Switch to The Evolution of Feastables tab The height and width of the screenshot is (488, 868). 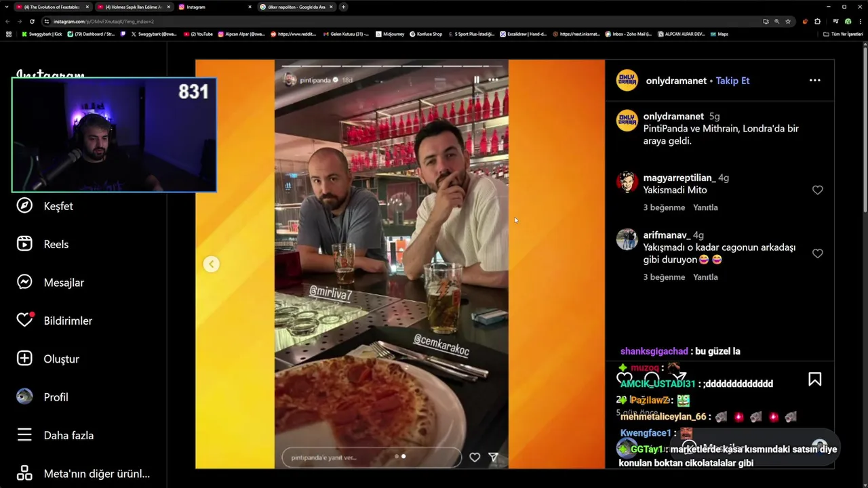pos(52,7)
